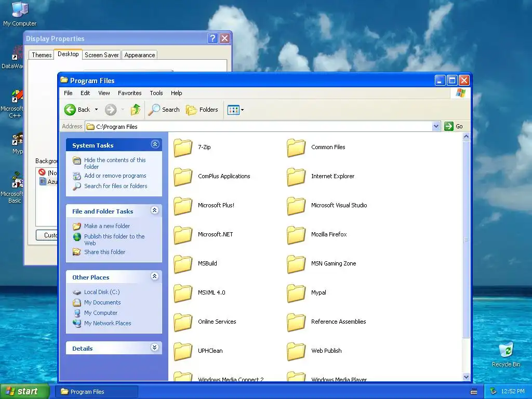The height and width of the screenshot is (399, 532).
Task: Click the Views toolbar icon
Action: pyautogui.click(x=233, y=110)
